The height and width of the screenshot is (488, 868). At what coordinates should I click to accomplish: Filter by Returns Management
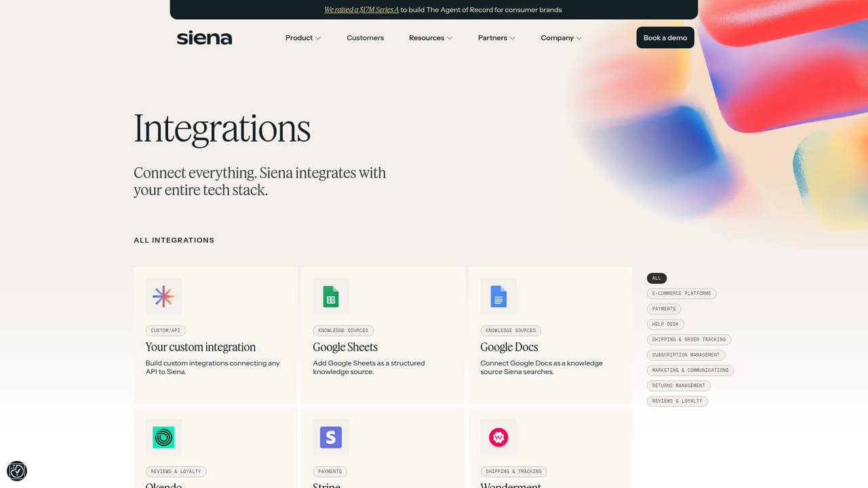(x=679, y=386)
